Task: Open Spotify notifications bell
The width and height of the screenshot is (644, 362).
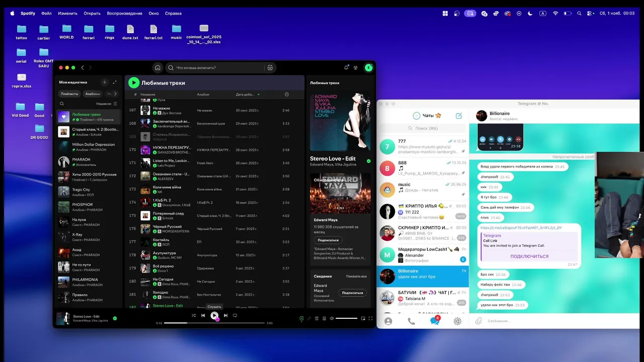Action: [346, 67]
